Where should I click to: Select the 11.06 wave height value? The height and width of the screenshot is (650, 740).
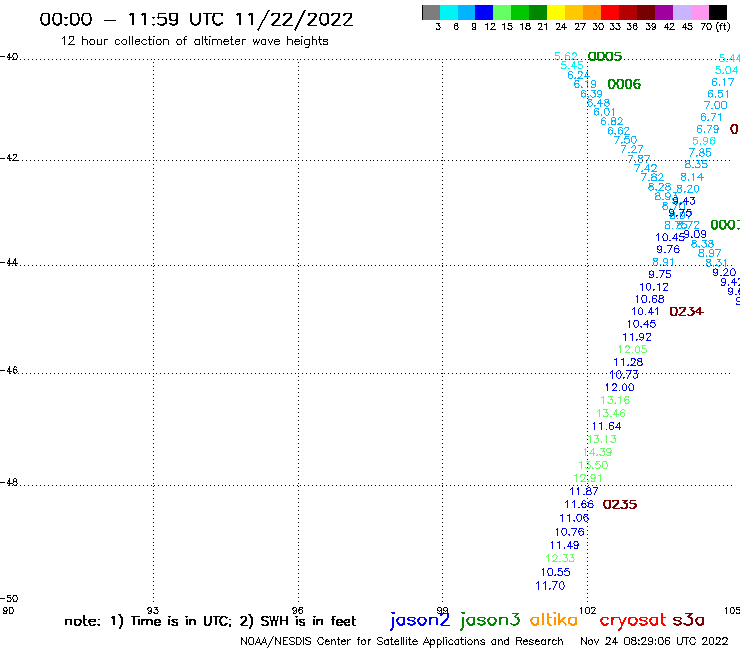click(574, 518)
